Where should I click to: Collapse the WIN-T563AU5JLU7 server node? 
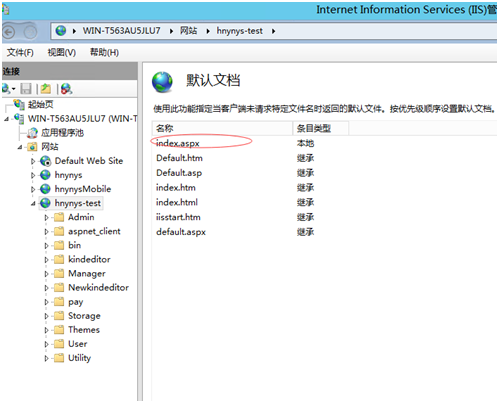coord(6,119)
